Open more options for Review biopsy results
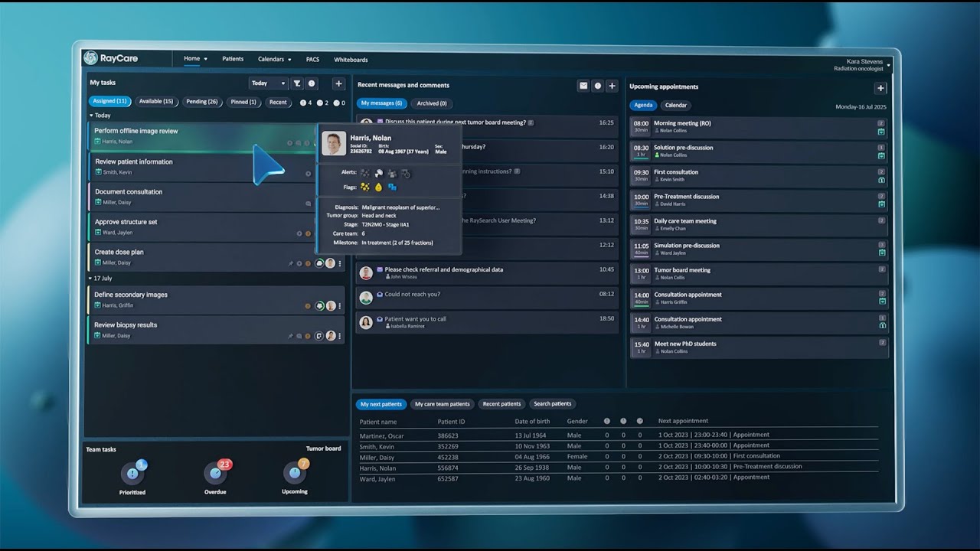 (x=340, y=336)
